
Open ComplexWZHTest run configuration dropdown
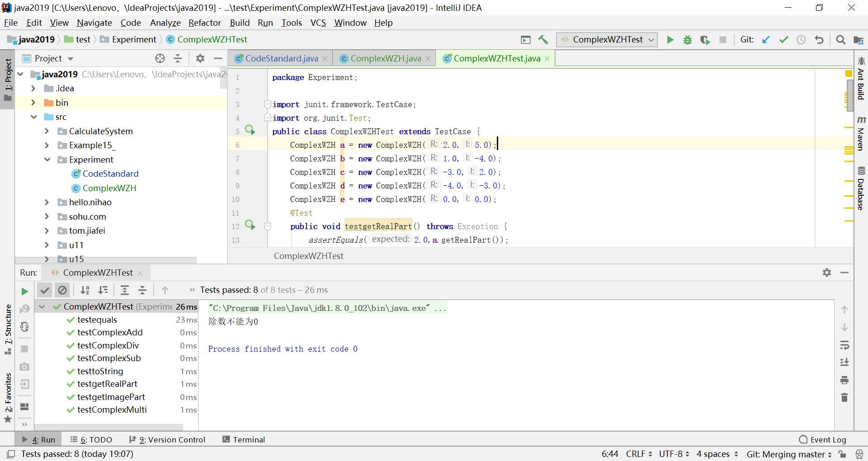click(607, 40)
